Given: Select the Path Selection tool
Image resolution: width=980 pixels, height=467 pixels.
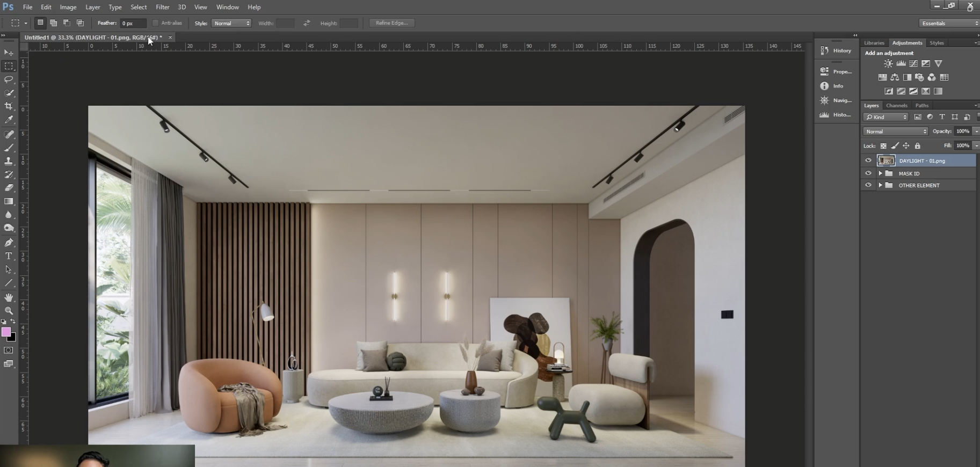Looking at the screenshot, I should 9,269.
